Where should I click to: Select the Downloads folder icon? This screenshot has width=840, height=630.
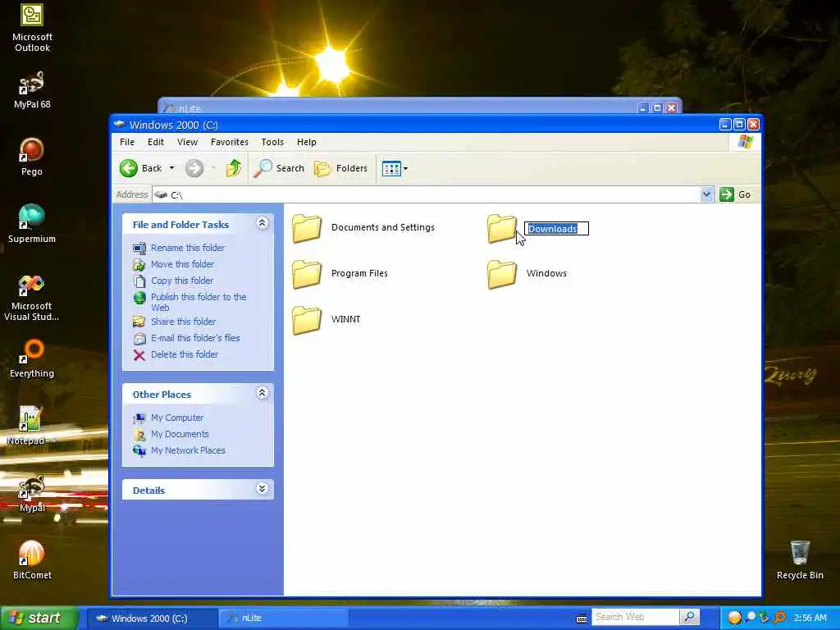click(x=501, y=228)
